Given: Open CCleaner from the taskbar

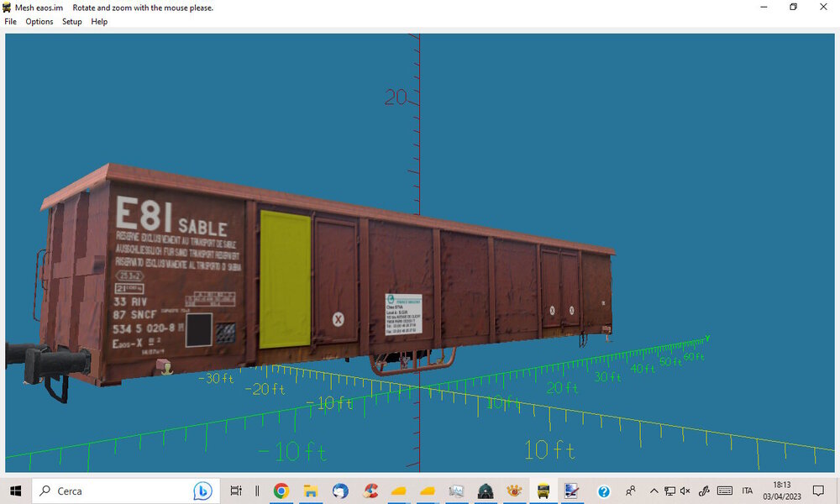Looking at the screenshot, I should tap(370, 491).
